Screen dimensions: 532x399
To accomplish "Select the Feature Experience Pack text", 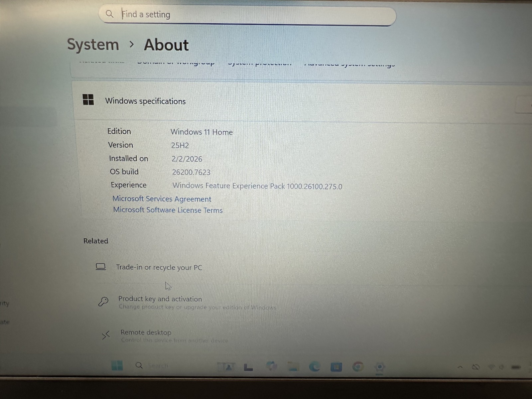I will (x=257, y=186).
